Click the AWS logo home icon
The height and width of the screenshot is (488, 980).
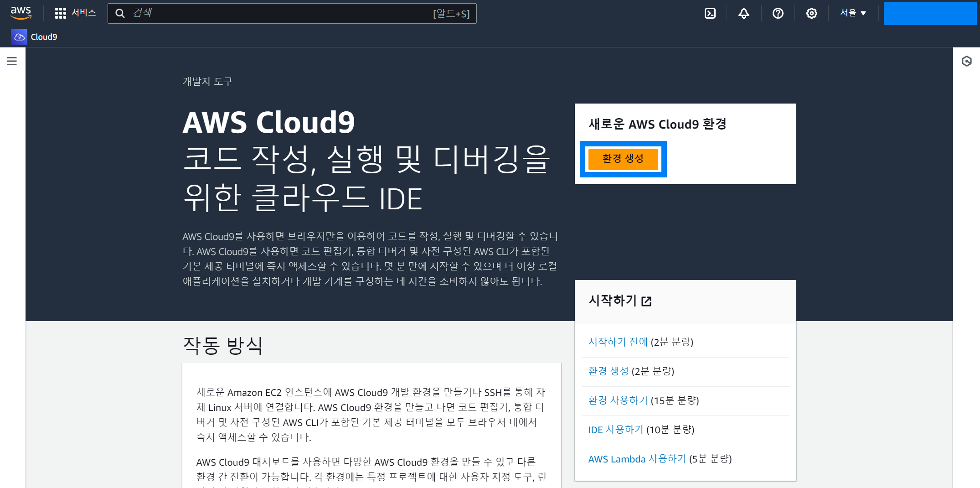[x=21, y=13]
